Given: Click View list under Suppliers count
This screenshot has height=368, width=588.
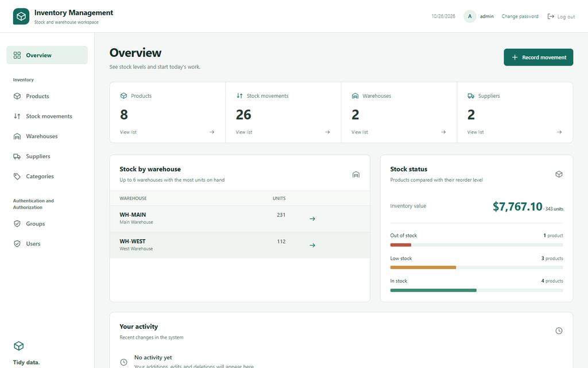Looking at the screenshot, I should click(475, 132).
